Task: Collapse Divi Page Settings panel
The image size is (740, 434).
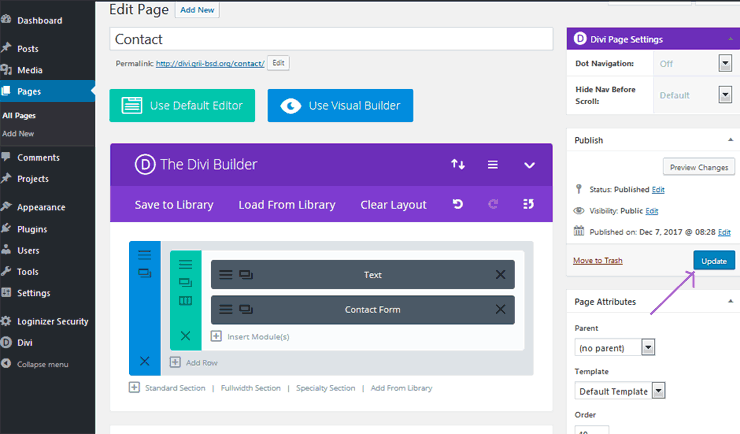Action: [730, 39]
